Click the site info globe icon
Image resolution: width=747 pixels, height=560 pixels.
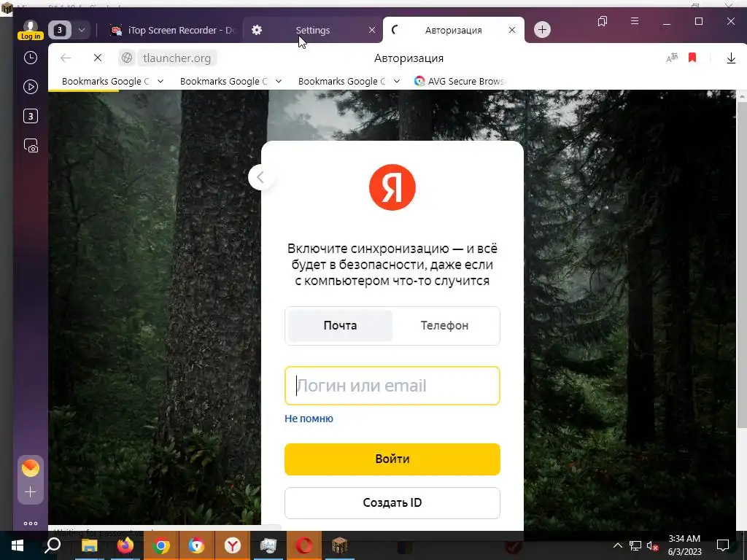tap(127, 58)
